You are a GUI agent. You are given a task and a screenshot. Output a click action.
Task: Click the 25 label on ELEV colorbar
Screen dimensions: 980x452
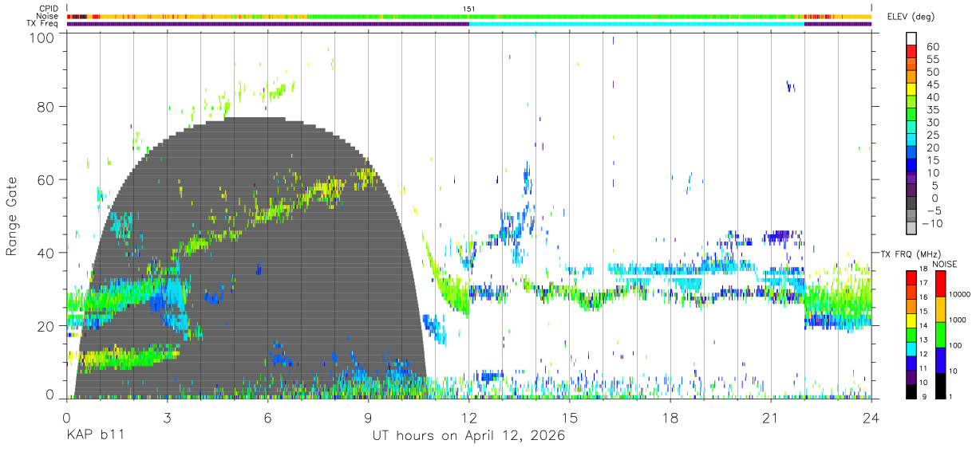click(932, 136)
